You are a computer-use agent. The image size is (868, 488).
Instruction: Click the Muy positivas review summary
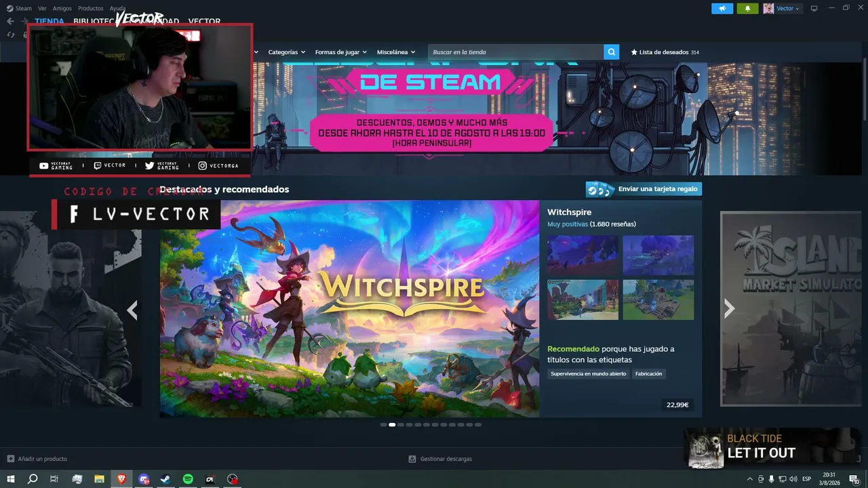568,224
